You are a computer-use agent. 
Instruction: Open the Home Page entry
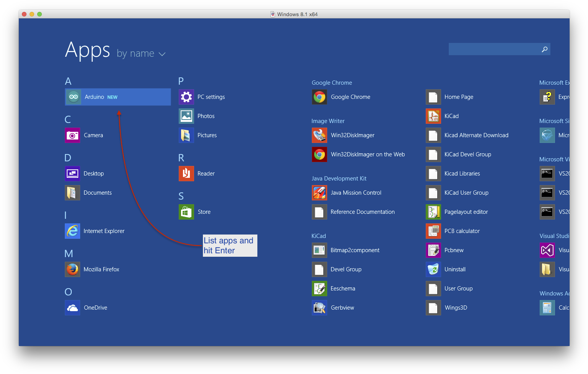459,97
